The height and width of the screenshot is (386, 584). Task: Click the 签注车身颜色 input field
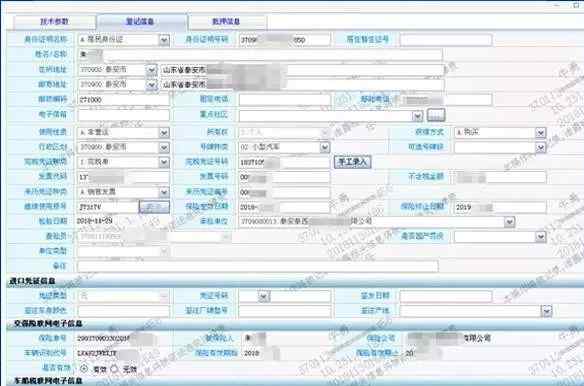click(124, 311)
